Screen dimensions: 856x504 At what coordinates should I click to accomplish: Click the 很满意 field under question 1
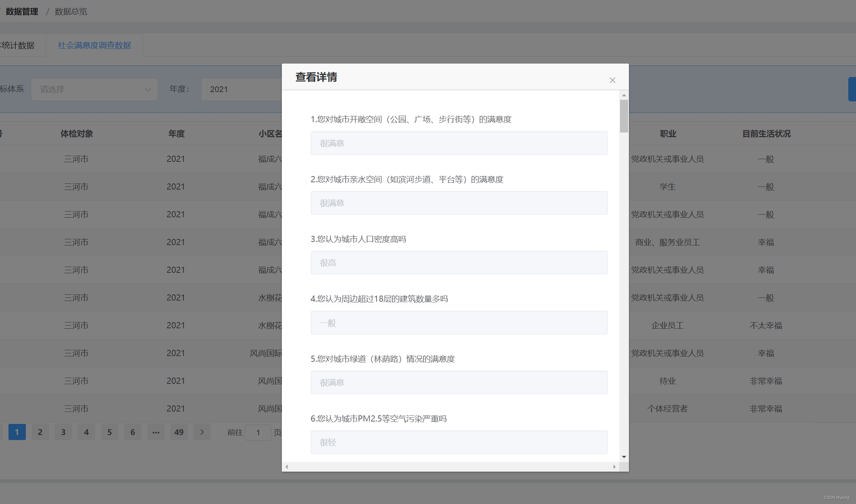(x=459, y=143)
